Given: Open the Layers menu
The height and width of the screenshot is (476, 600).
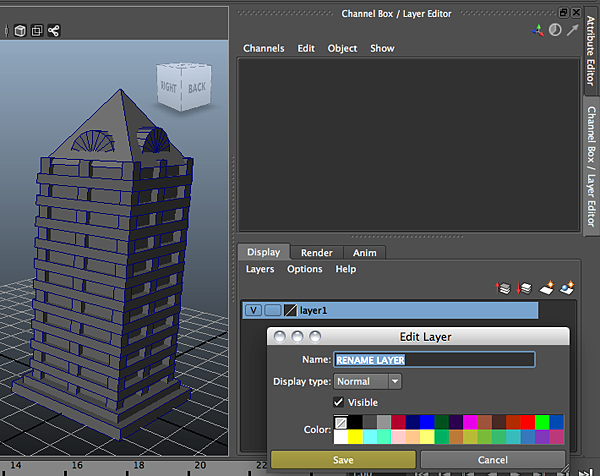Looking at the screenshot, I should click(x=260, y=269).
